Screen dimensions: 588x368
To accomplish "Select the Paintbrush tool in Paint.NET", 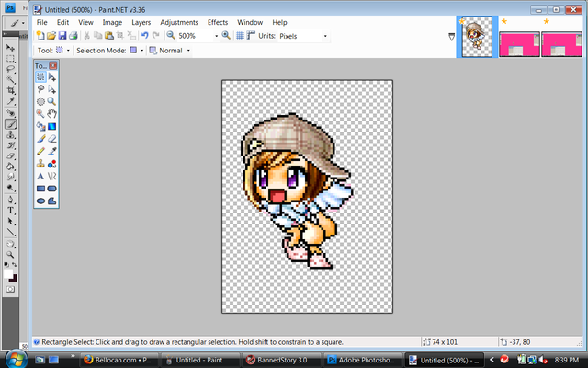I will pyautogui.click(x=40, y=139).
